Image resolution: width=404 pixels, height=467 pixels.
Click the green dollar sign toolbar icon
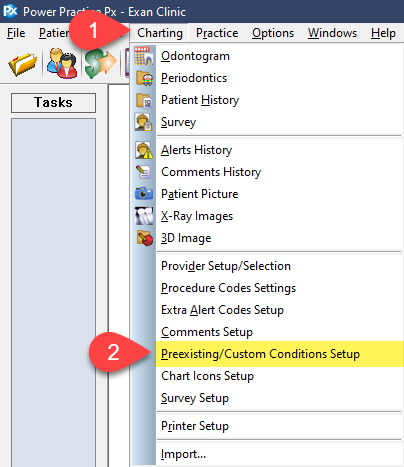coord(100,63)
